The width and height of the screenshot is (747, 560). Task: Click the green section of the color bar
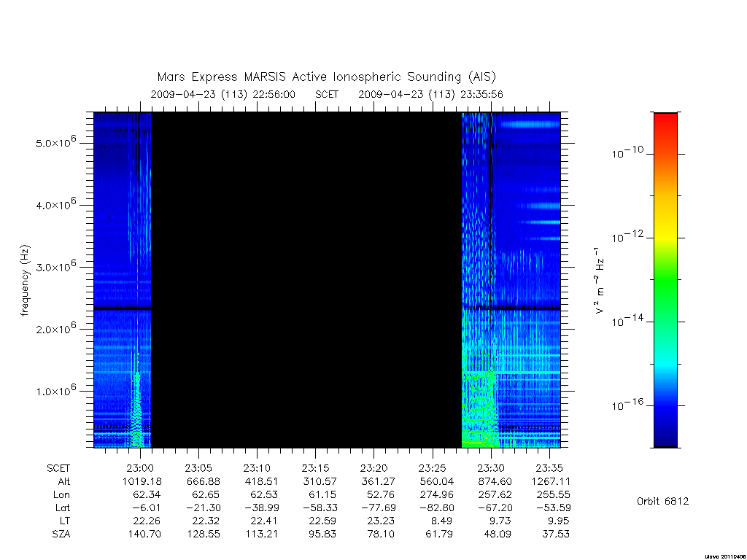665,281
